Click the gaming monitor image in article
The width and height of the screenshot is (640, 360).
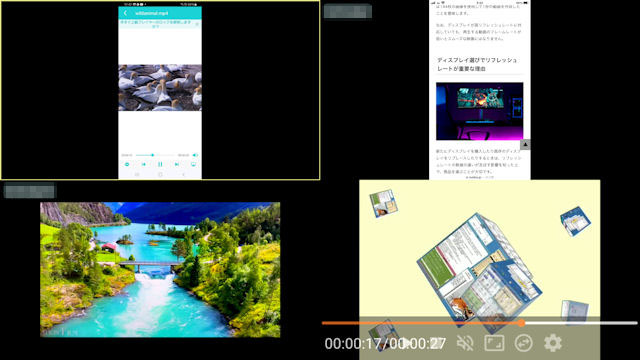480,111
